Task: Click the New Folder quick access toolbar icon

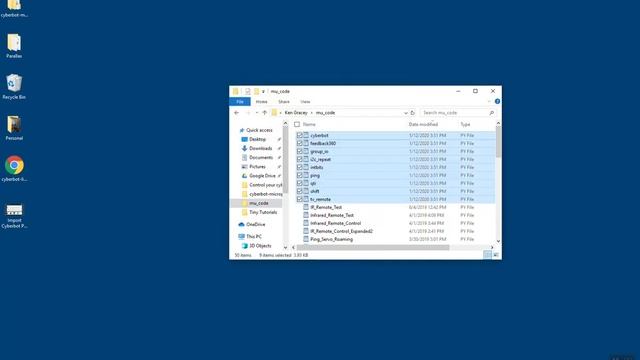Action: tap(256, 91)
